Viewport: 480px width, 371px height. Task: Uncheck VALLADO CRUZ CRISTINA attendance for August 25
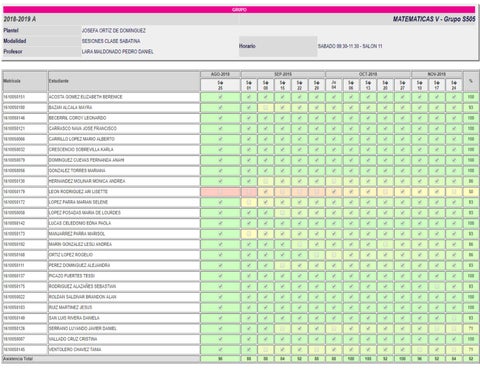click(x=220, y=339)
